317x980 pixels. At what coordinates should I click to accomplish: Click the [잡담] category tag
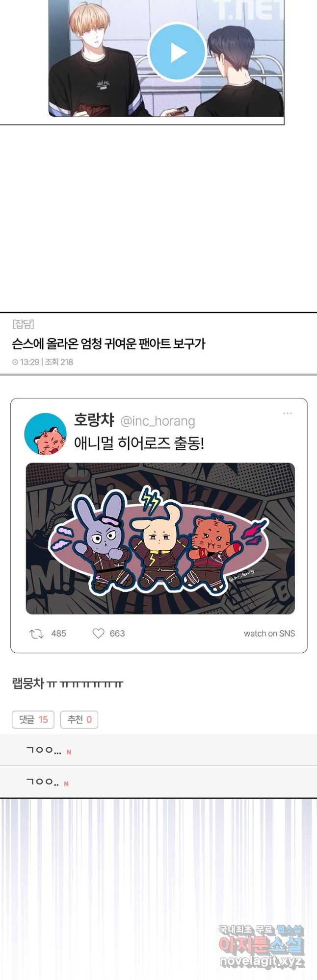(x=23, y=324)
